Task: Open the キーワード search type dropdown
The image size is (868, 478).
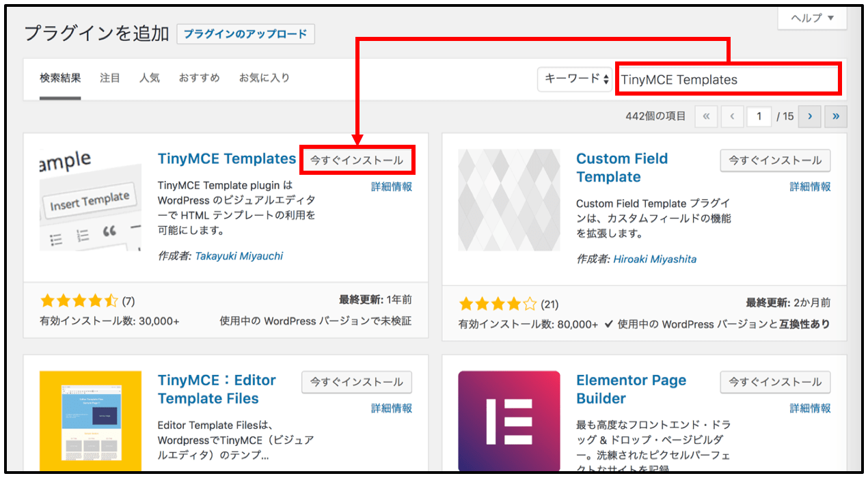Action: click(x=575, y=79)
